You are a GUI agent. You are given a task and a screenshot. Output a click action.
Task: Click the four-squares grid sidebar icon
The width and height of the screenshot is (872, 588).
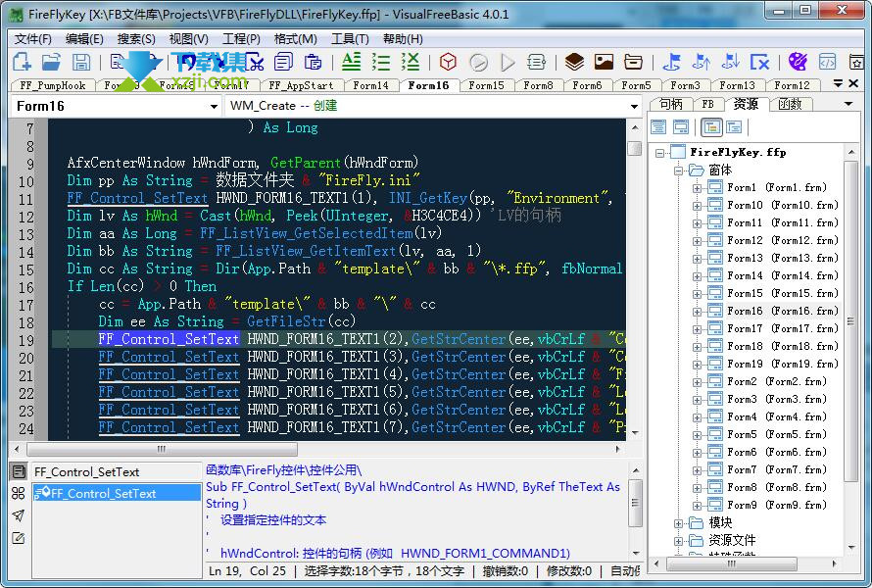click(19, 494)
